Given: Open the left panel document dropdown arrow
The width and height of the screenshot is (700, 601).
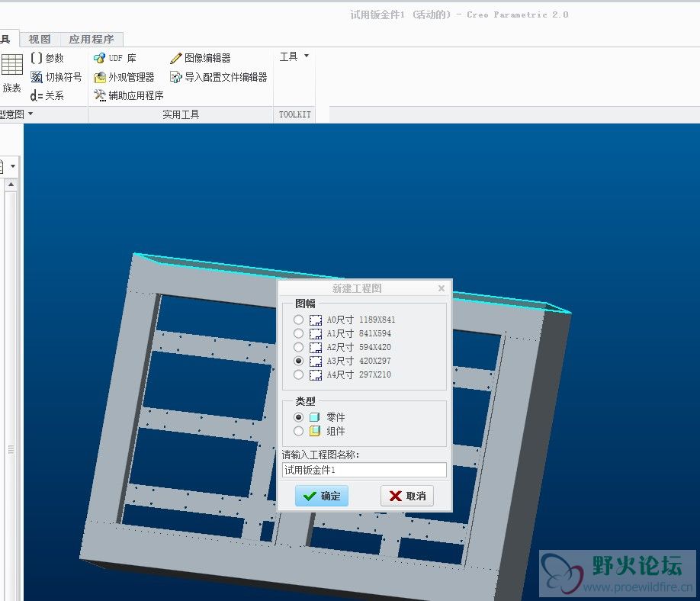Looking at the screenshot, I should [13, 166].
